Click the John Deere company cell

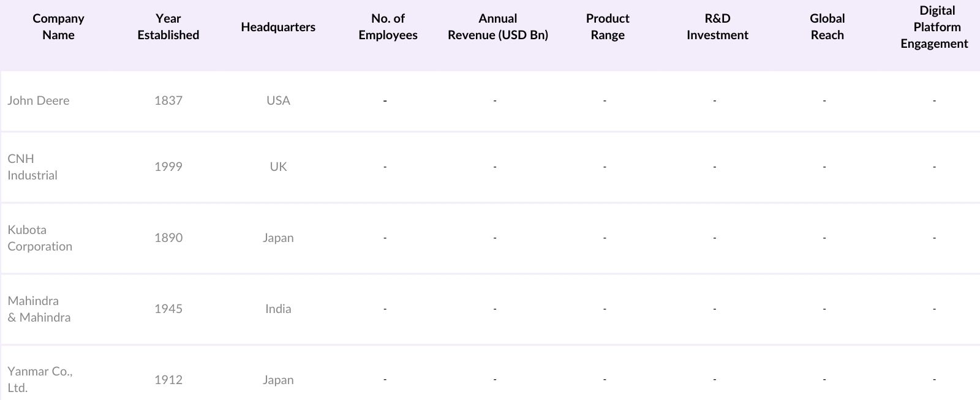click(39, 100)
